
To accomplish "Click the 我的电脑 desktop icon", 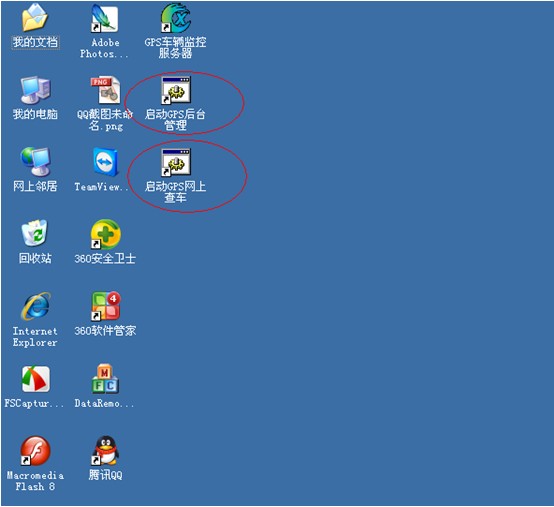I will (35, 90).
